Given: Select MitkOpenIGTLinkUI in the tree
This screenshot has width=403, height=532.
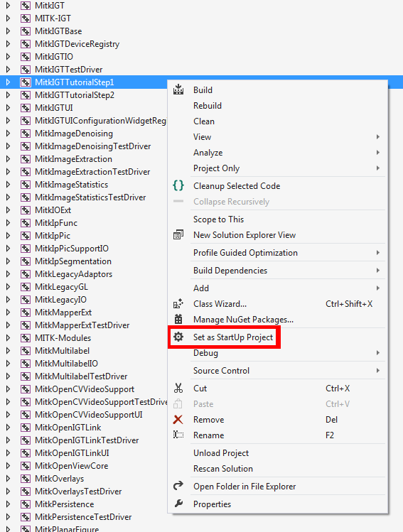Looking at the screenshot, I should [x=72, y=453].
